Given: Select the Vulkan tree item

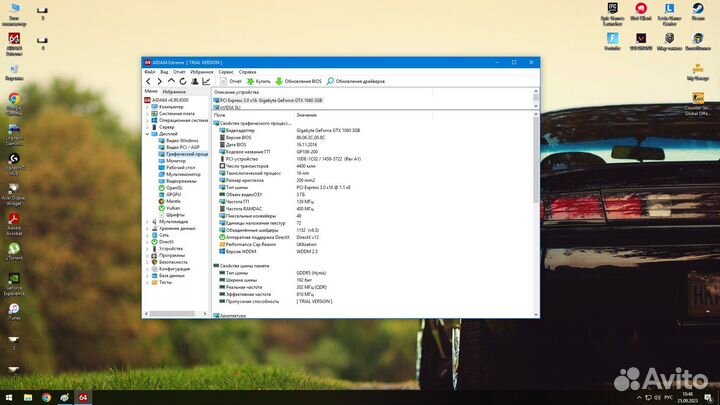Looking at the screenshot, I should [169, 208].
